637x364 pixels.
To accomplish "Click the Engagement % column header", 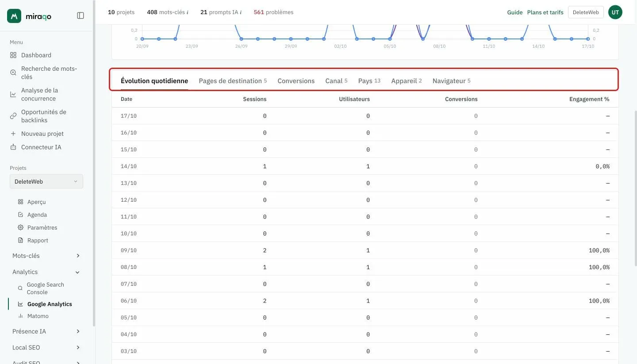I will click(589, 99).
